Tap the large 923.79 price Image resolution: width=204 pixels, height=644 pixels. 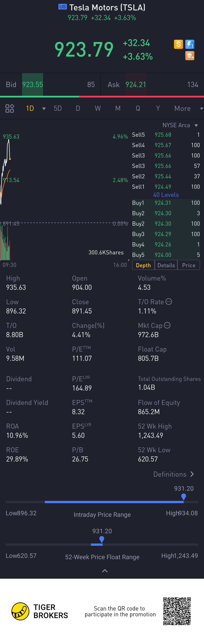click(84, 49)
